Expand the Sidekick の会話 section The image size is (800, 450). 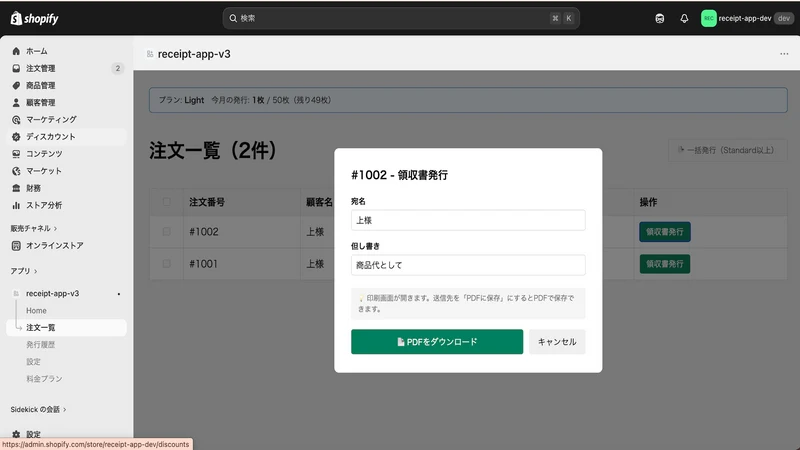click(x=38, y=409)
